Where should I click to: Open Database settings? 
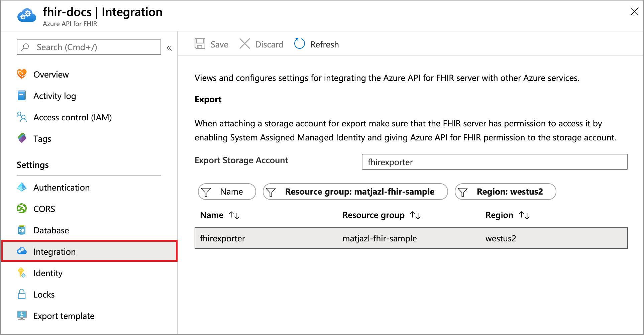tap(51, 230)
